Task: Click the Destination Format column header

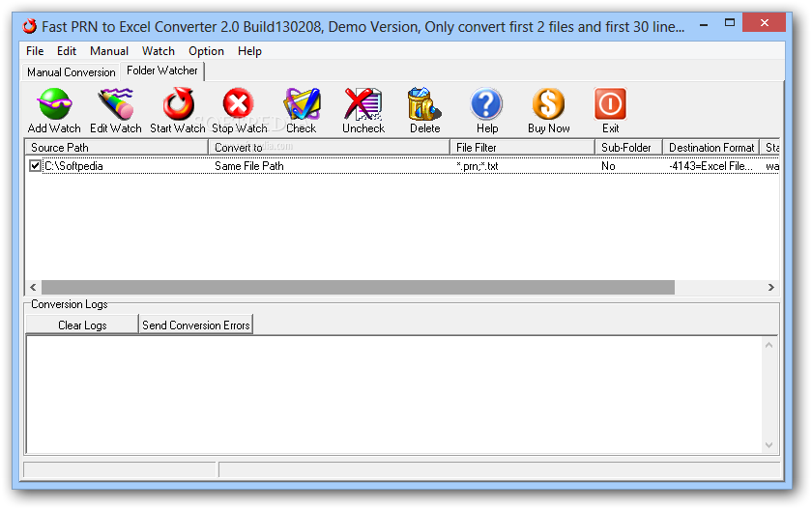Action: pos(711,148)
